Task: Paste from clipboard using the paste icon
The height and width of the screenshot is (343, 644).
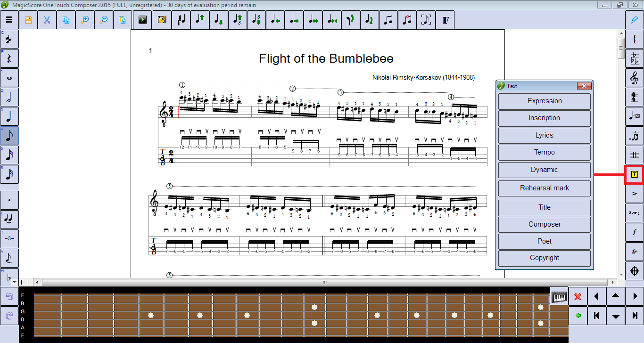Action: pyautogui.click(x=123, y=20)
